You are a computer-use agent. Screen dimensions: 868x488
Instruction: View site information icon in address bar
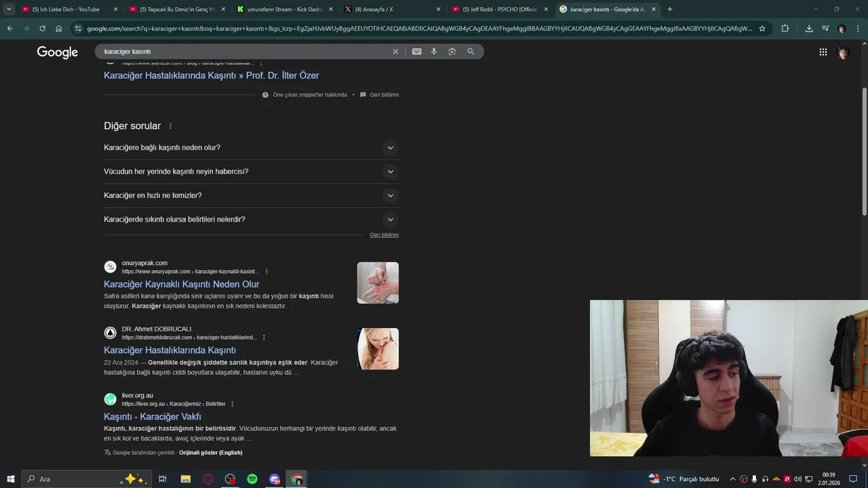(x=79, y=28)
